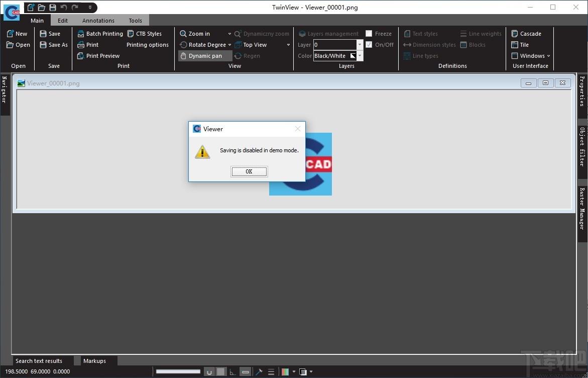The height and width of the screenshot is (378, 588).
Task: Click the Black/White color swatch indicator
Action: pyautogui.click(x=353, y=56)
